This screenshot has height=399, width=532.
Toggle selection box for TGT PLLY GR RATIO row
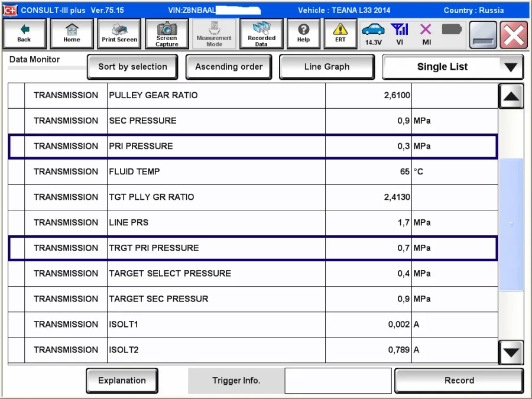pos(17,197)
